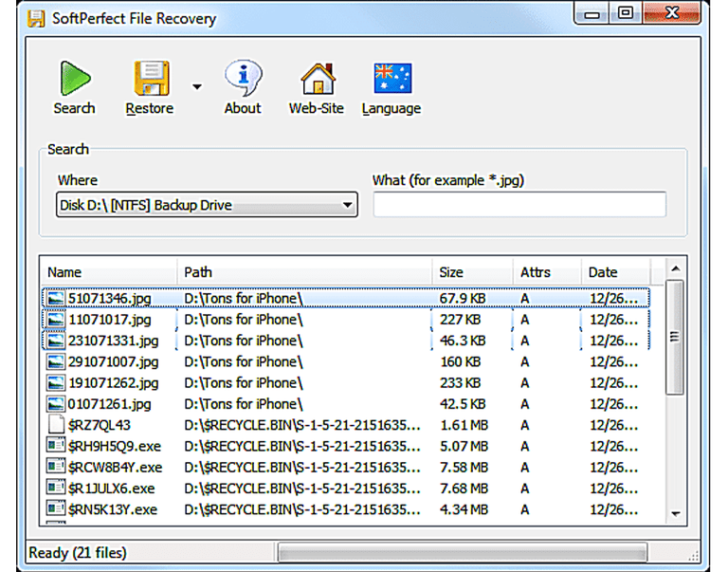The width and height of the screenshot is (728, 572).
Task: Click the Language flag icon
Action: [x=391, y=79]
